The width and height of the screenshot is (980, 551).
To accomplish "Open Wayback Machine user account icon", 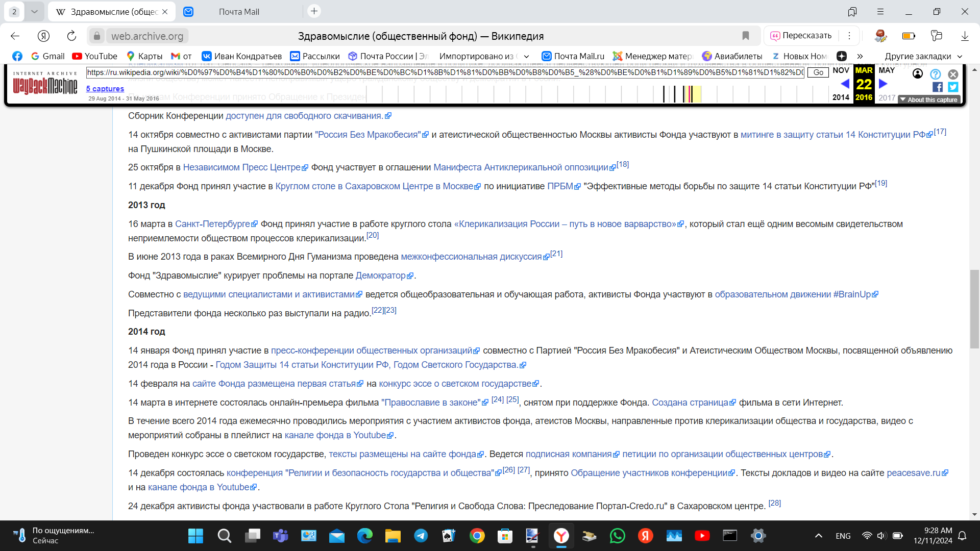I will pos(918,74).
